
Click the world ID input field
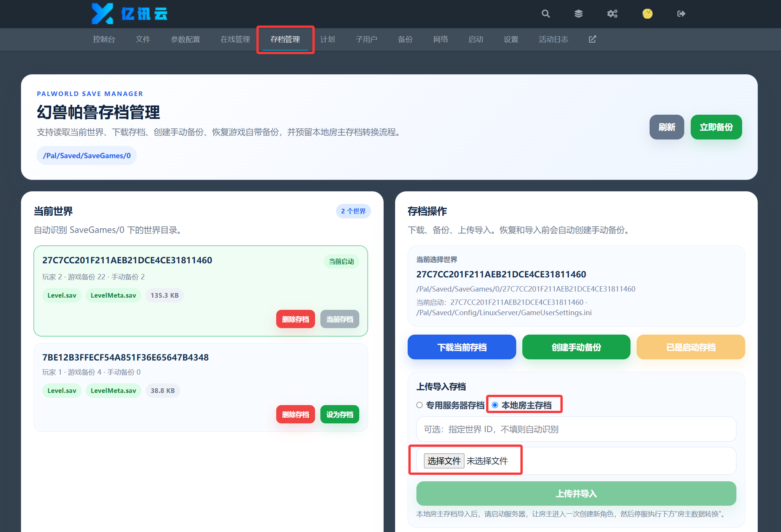click(576, 429)
